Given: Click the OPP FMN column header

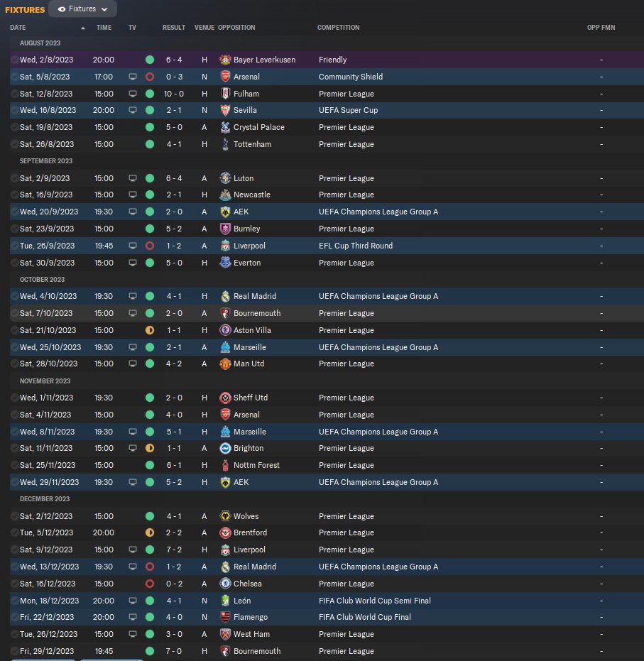Looking at the screenshot, I should pos(601,28).
